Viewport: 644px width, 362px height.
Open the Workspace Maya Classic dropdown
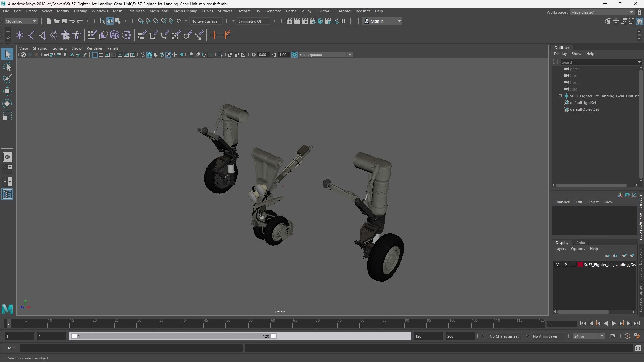tap(602, 12)
